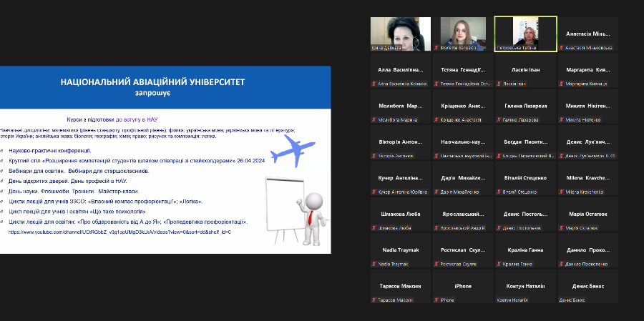Click muted mic icon next to Ярославський Андрій label
Viewport: 644px width, 321px height.
pyautogui.click(x=437, y=228)
